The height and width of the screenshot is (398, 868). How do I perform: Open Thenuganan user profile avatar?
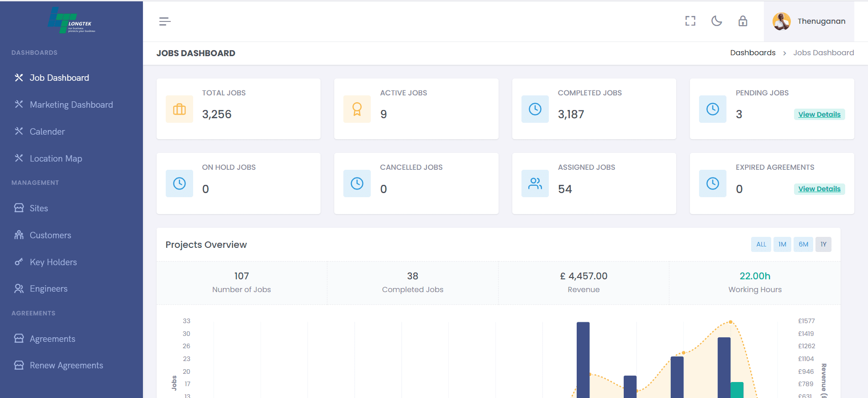(782, 21)
